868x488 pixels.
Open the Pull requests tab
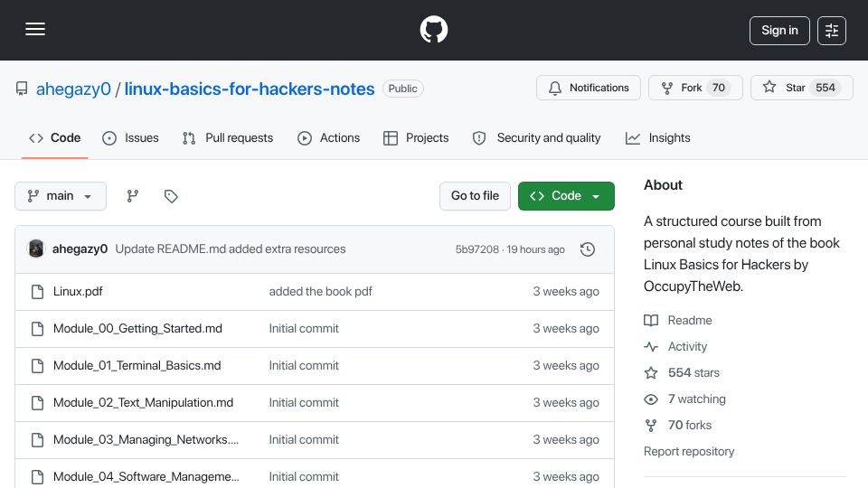228,137
